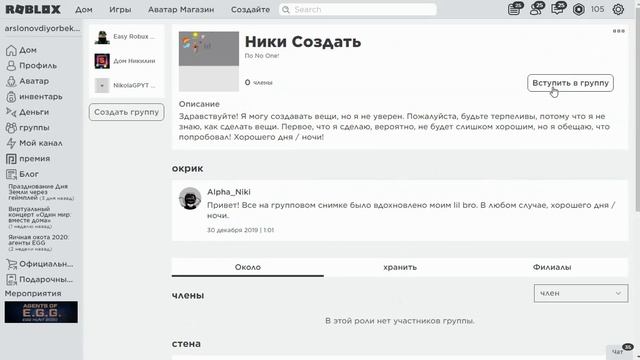Switch to the Филиалы tab
Image resolution: width=640 pixels, height=360 pixels.
[552, 267]
